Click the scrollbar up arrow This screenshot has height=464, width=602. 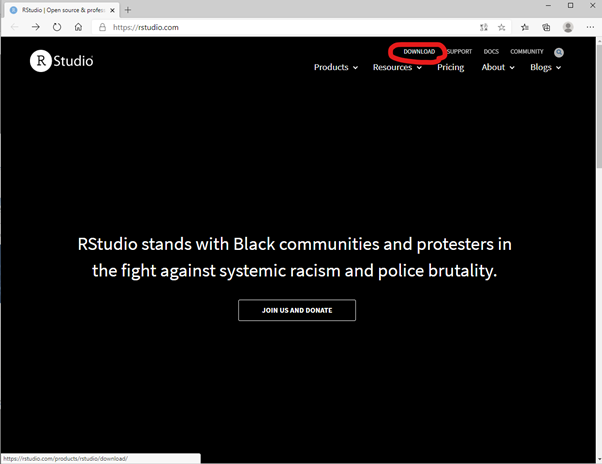click(x=599, y=40)
